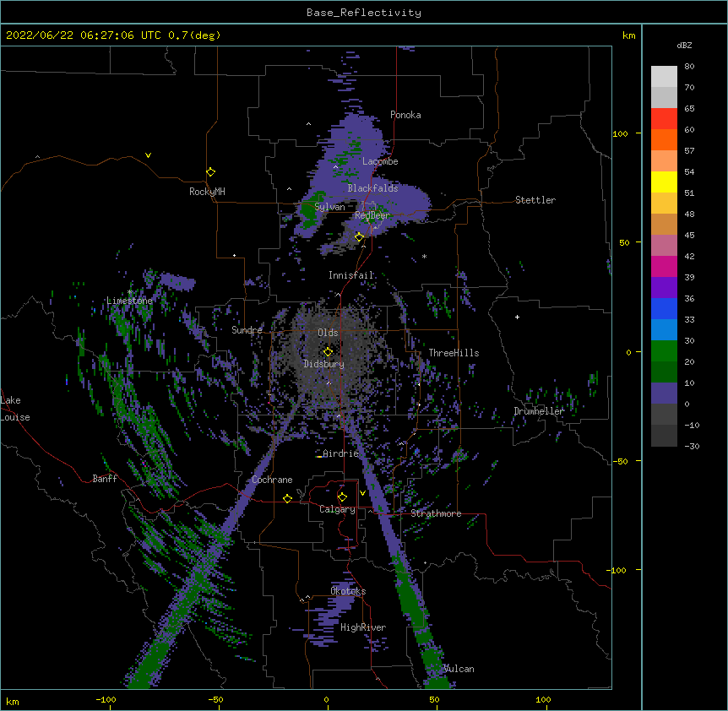Viewport: 728px width, 711px height.
Task: Click the ThreeHills label
Action: [x=454, y=353]
